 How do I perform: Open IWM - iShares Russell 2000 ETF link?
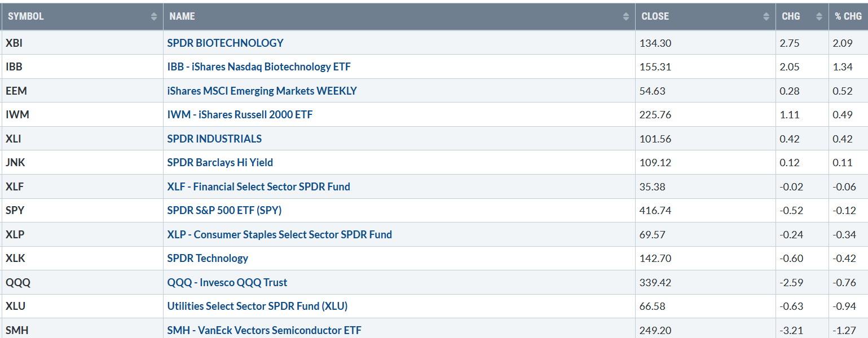point(240,114)
